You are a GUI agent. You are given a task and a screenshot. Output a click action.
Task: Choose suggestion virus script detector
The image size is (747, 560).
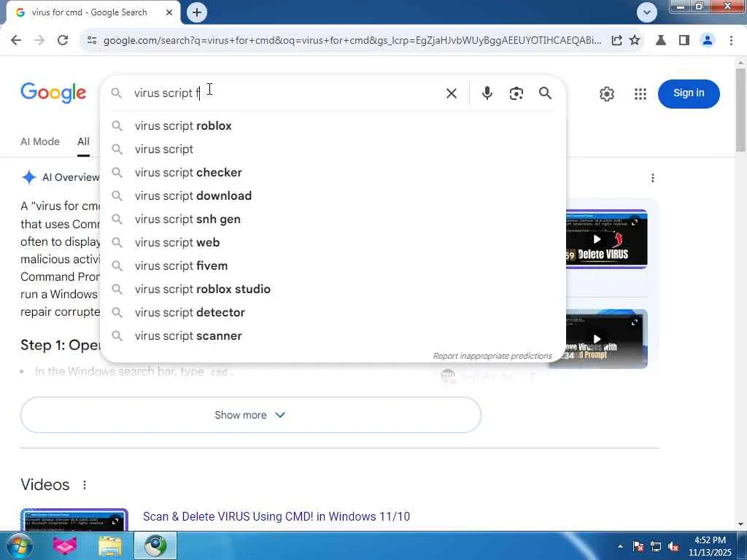click(333, 312)
